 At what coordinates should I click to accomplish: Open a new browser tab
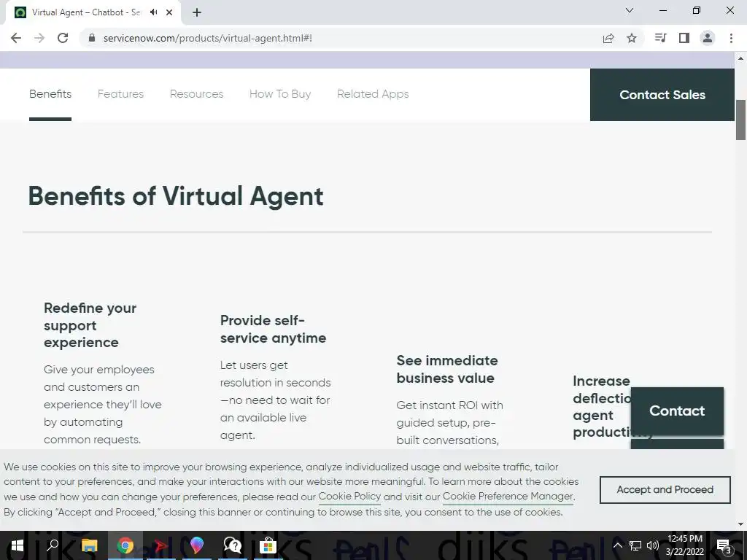click(197, 12)
